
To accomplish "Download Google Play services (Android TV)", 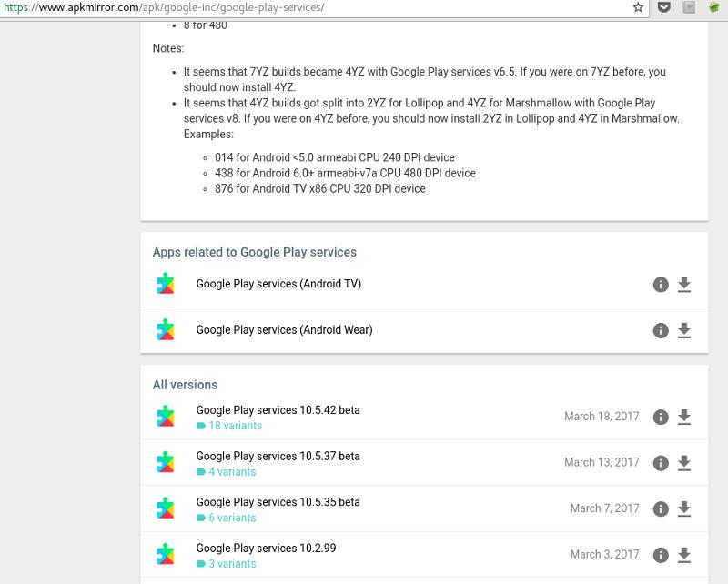I will coord(684,285).
